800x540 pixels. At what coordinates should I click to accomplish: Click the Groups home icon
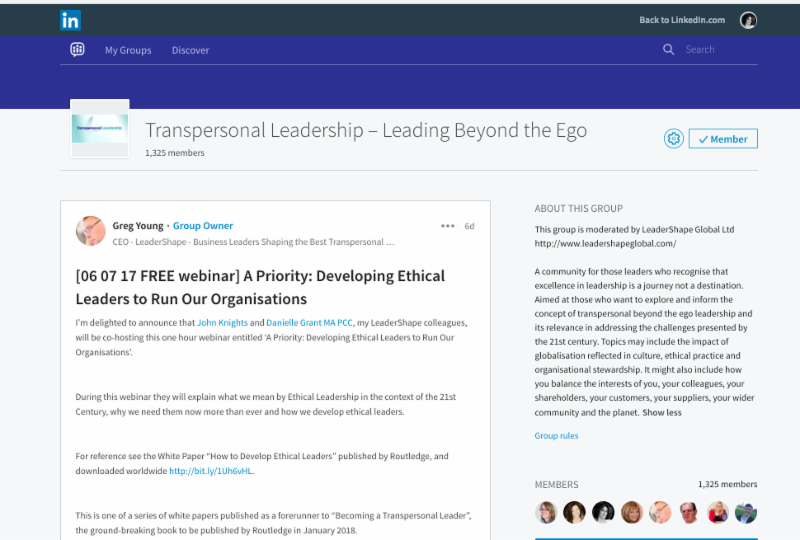pyautogui.click(x=77, y=50)
